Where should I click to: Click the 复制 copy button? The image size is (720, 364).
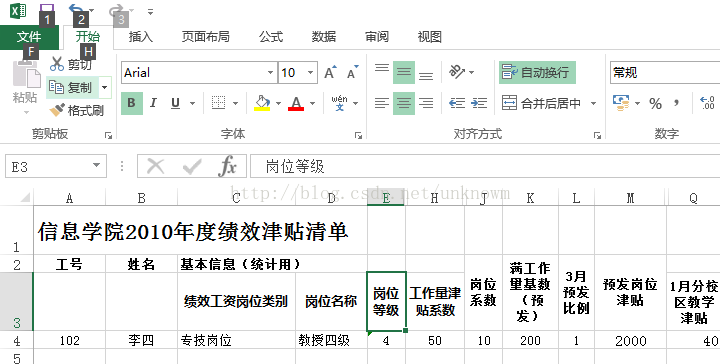(x=72, y=87)
